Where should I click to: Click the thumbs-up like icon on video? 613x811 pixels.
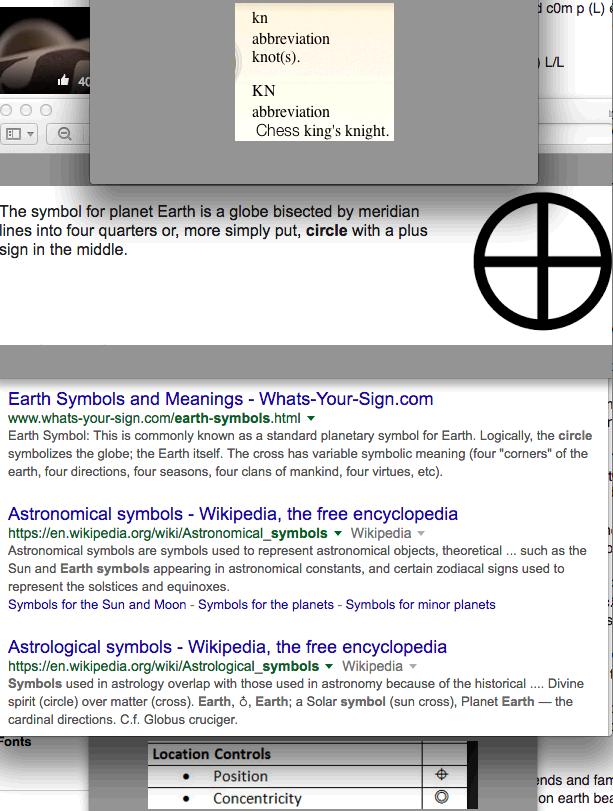[63, 80]
